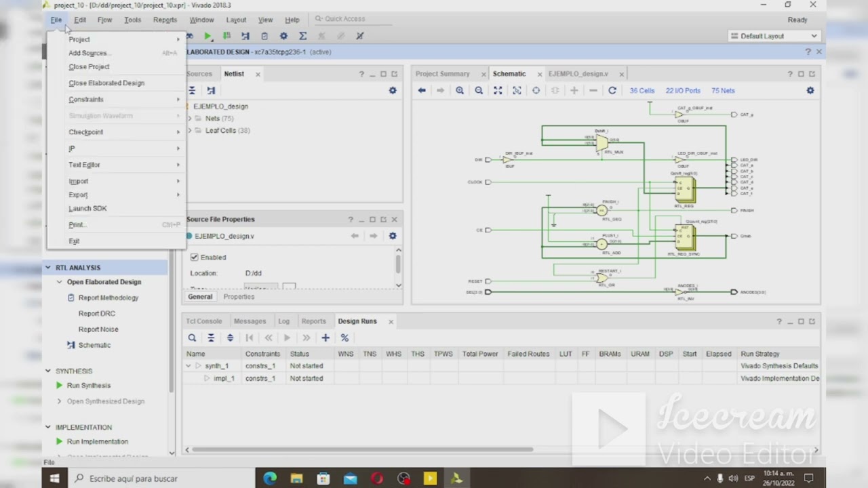Click the 22 I/O Ports link

point(683,90)
